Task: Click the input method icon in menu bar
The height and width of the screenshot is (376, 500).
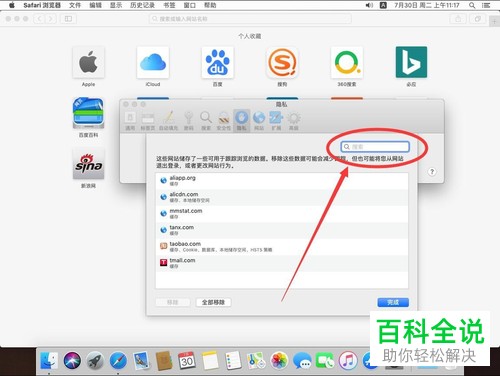Action: point(383,5)
